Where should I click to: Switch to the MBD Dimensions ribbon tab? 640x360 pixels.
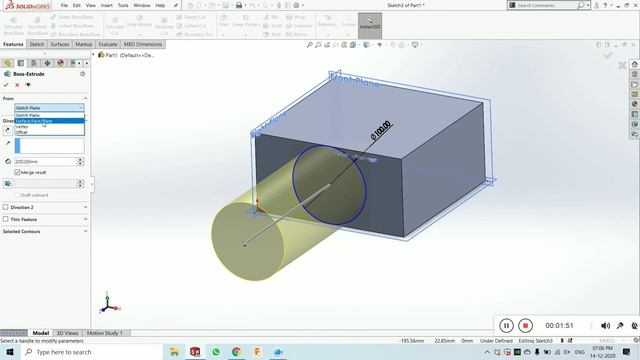click(x=143, y=44)
